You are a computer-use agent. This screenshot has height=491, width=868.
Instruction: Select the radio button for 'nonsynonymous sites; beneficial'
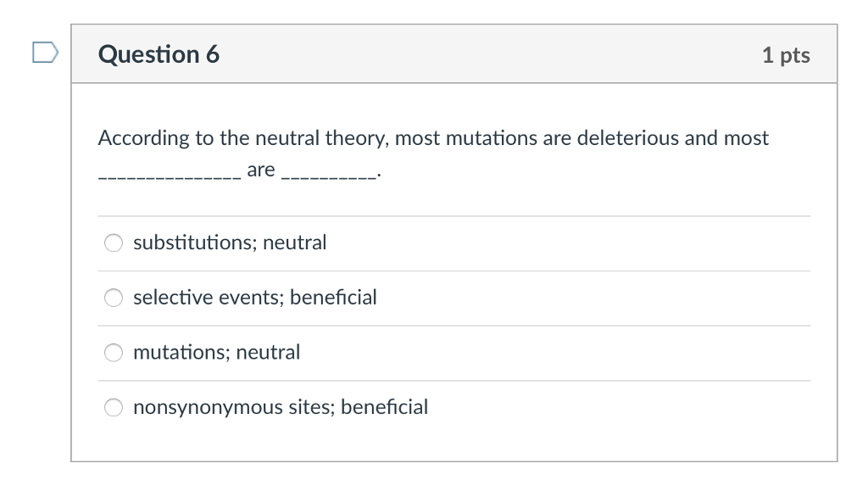[113, 408]
